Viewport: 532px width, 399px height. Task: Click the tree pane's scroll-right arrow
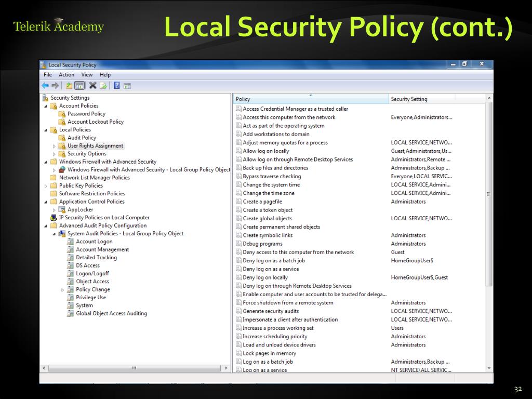[x=227, y=368]
